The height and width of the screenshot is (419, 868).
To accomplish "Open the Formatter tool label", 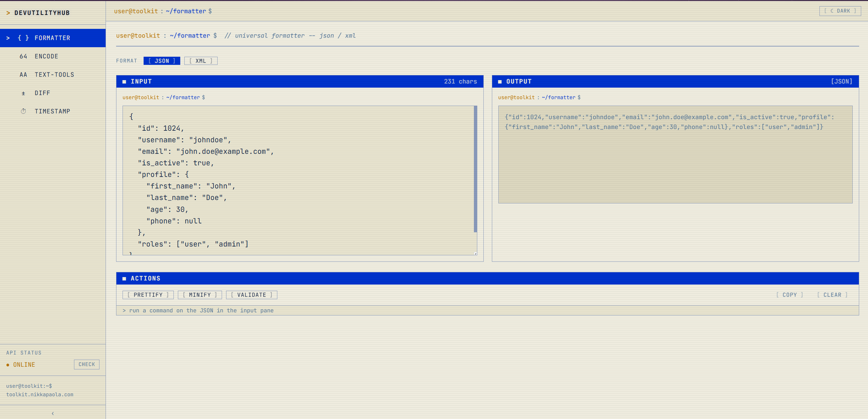I will pos(52,38).
